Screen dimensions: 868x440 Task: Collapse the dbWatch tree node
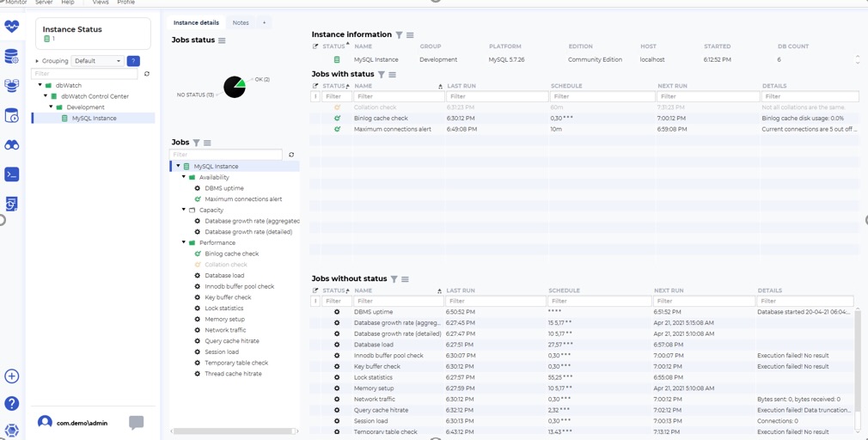pyautogui.click(x=40, y=85)
